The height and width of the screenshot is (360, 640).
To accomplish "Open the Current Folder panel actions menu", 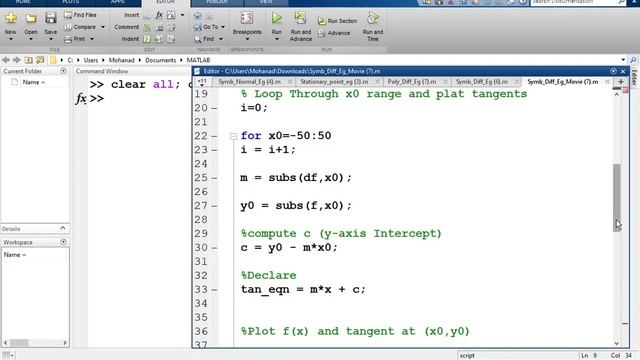I will 63,71.
